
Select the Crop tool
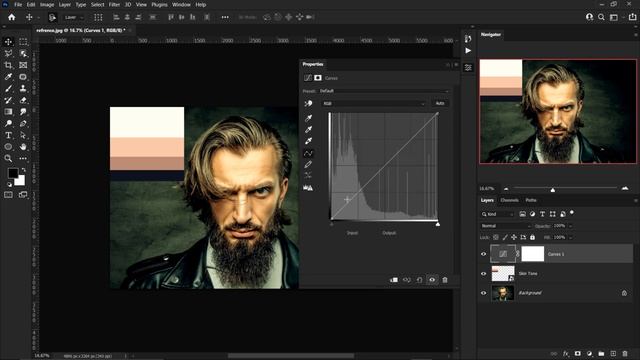pos(8,65)
